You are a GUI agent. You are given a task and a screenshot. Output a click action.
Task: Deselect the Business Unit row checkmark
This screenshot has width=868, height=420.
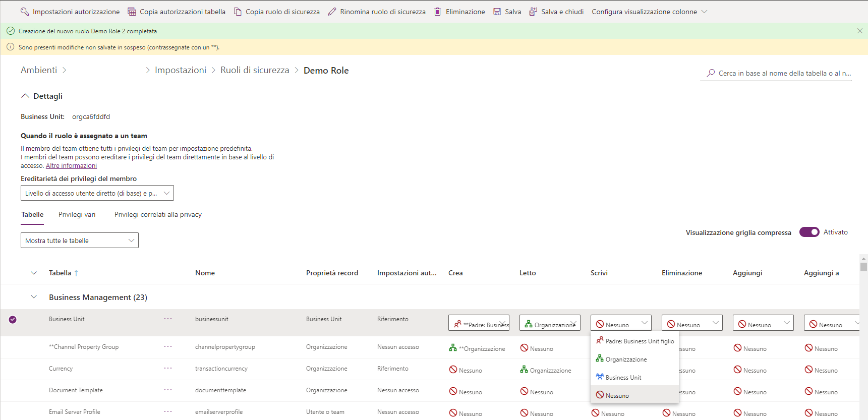click(x=13, y=320)
